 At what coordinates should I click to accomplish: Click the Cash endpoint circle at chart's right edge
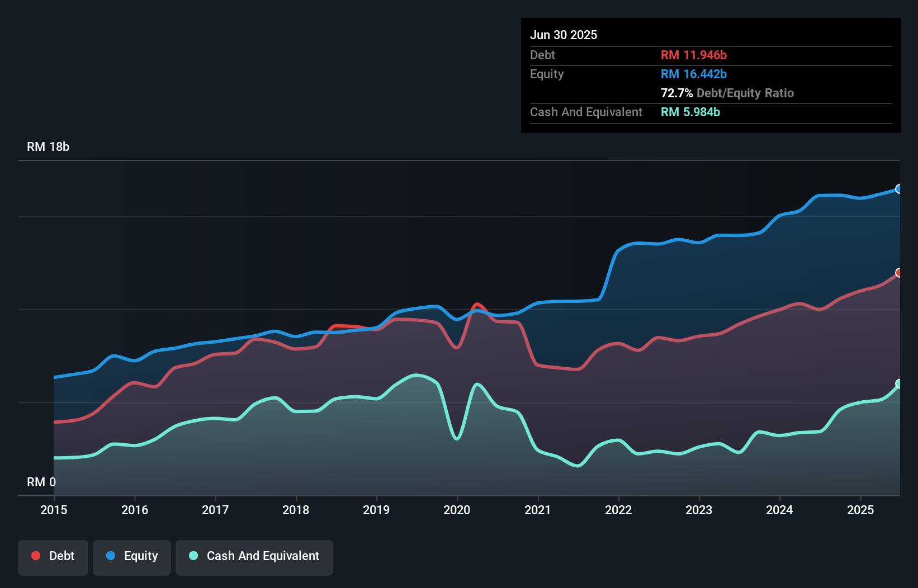(898, 383)
